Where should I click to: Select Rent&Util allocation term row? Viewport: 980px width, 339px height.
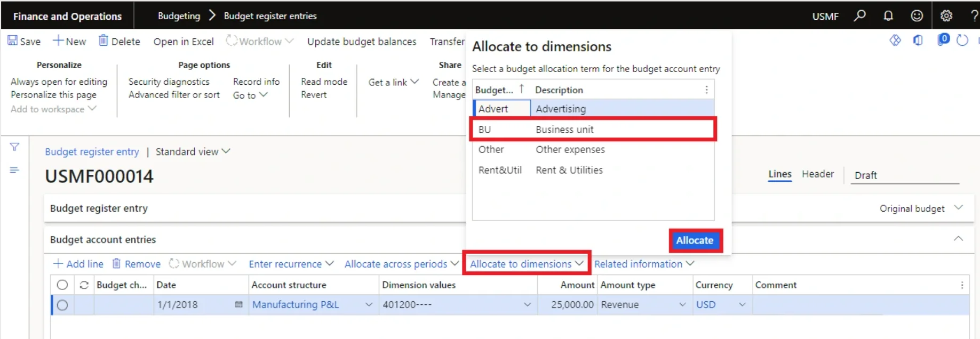pyautogui.click(x=593, y=170)
